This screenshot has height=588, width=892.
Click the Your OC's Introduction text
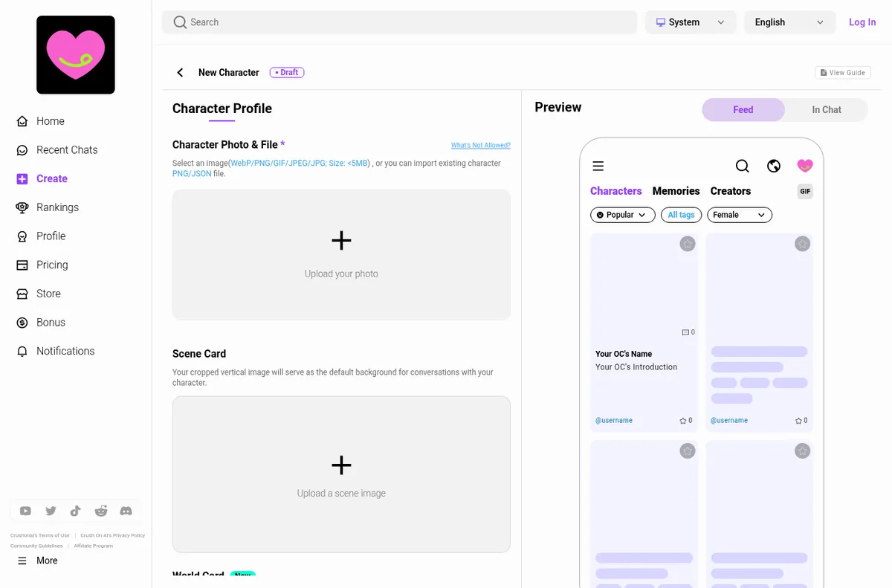[636, 367]
